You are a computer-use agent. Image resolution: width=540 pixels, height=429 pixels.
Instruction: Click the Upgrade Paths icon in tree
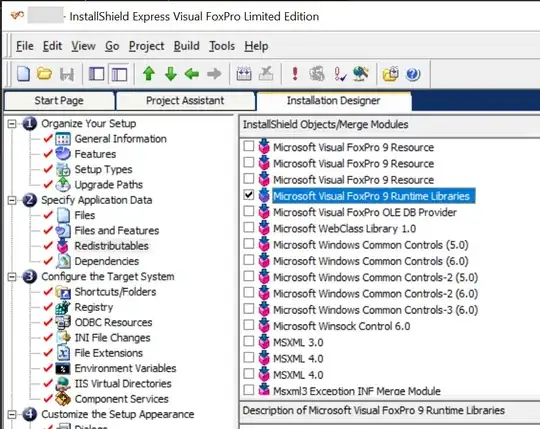63,185
